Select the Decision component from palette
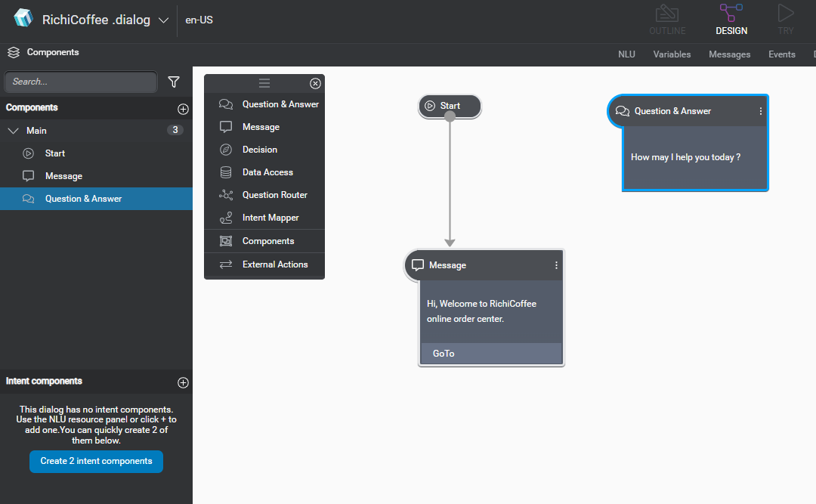The image size is (816, 504). tap(259, 150)
